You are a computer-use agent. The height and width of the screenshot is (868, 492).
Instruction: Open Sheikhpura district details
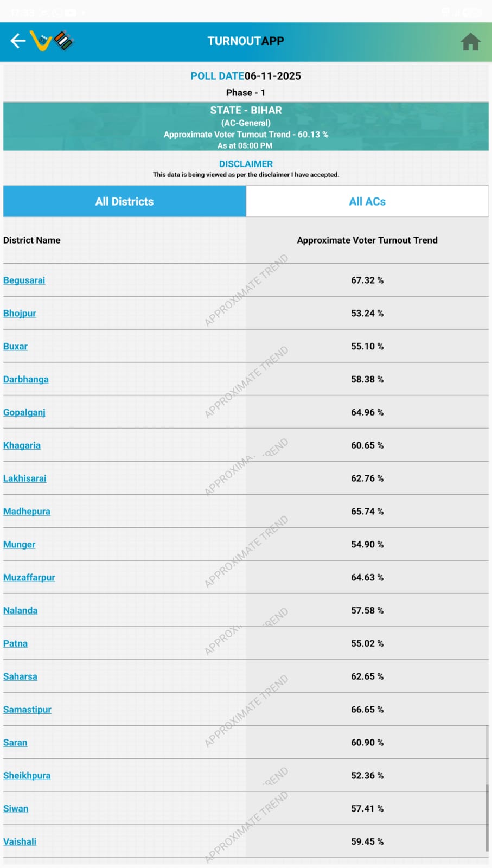(27, 776)
